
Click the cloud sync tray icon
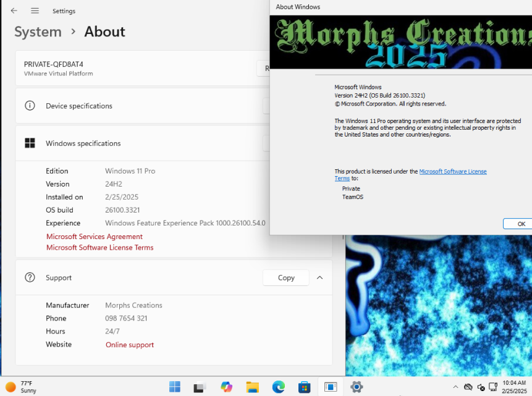click(x=468, y=387)
